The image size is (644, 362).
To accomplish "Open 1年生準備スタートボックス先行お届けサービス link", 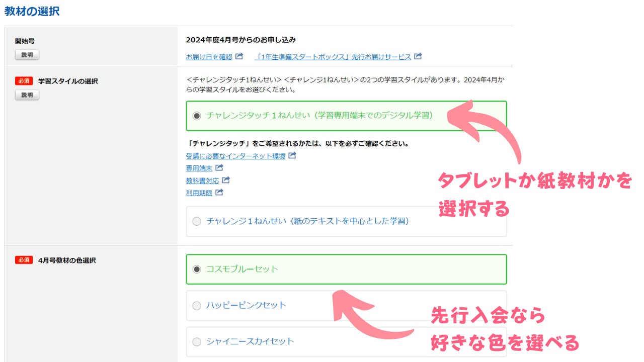I will tap(333, 57).
